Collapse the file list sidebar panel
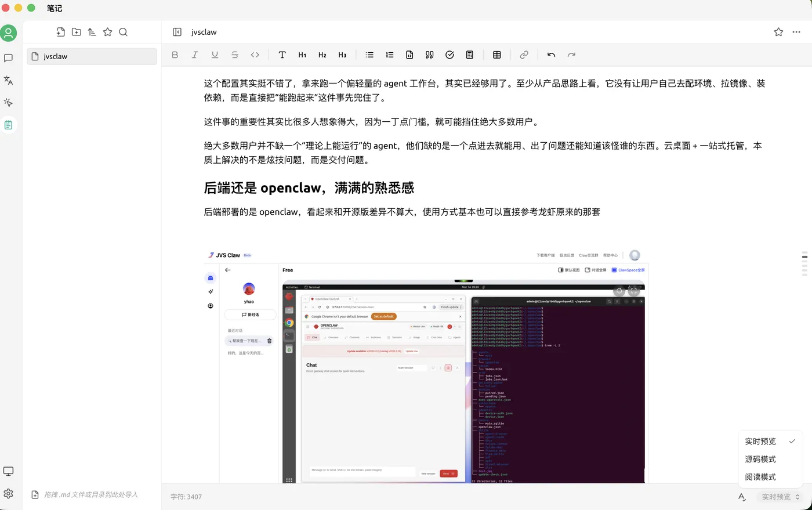The image size is (812, 510). tap(177, 32)
